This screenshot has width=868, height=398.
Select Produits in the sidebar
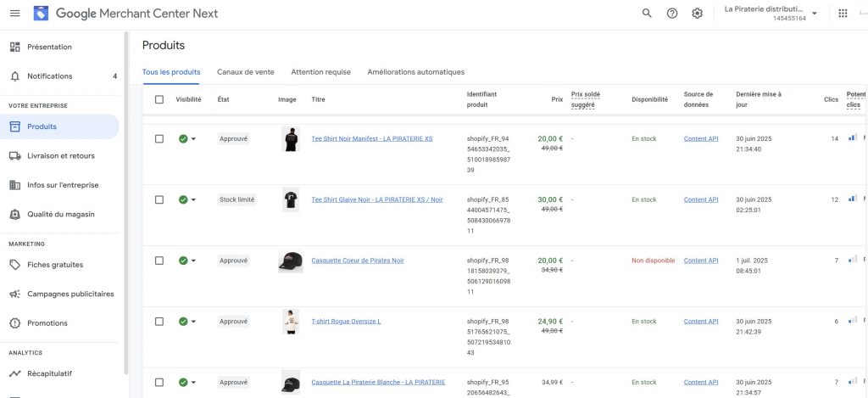(59, 127)
